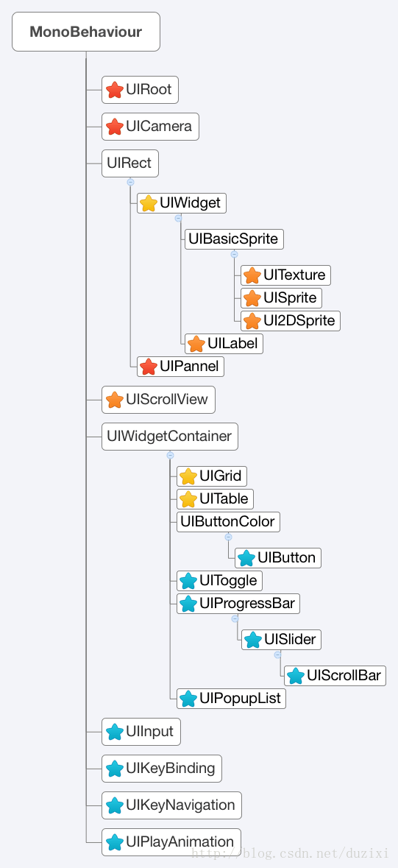Select the UIPlayAnimation node
The height and width of the screenshot is (868, 398).
click(x=171, y=842)
